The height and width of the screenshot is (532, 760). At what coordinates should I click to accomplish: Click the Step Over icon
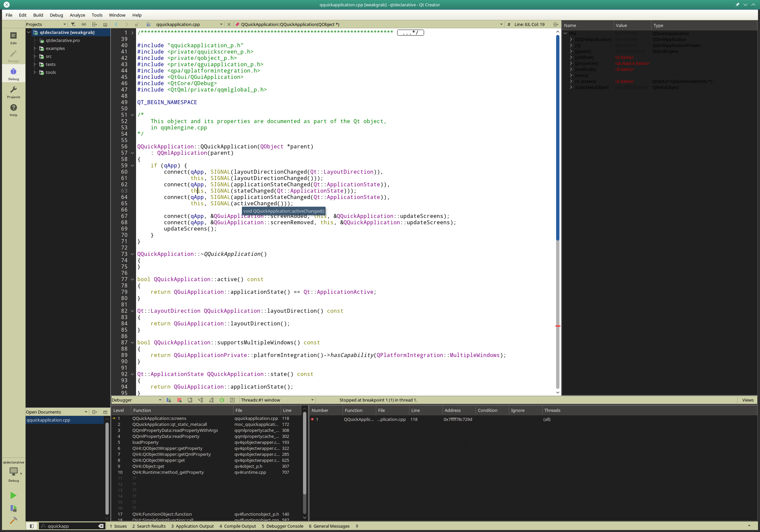pos(190,400)
